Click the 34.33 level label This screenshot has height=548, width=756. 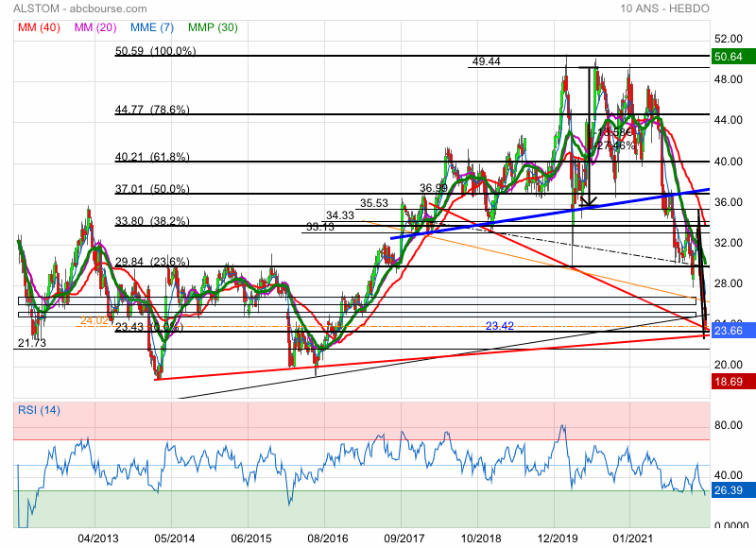tap(340, 215)
